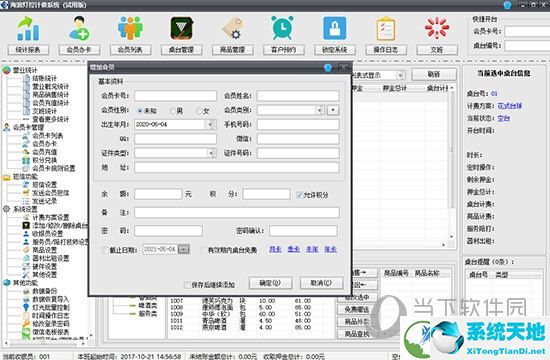The width and height of the screenshot is (550, 360).
Task: Open 修改登录密码 in the sidebar
Action: click(x=51, y=324)
